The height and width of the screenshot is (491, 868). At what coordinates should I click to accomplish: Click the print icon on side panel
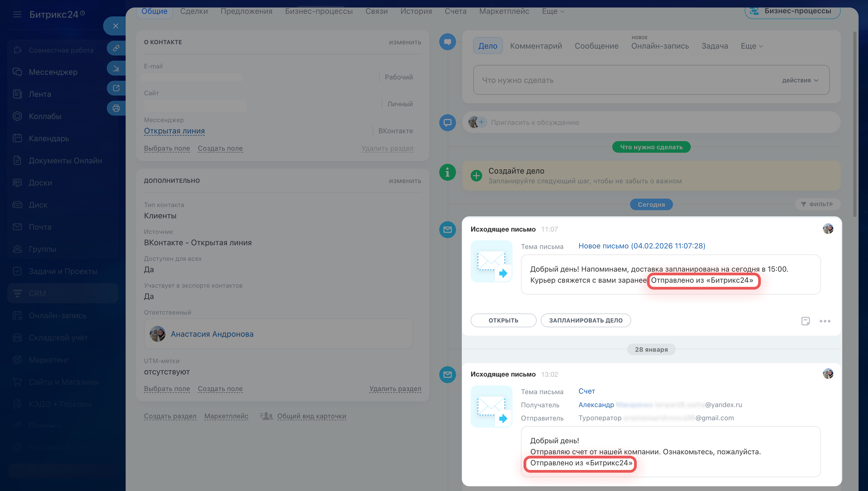click(116, 108)
